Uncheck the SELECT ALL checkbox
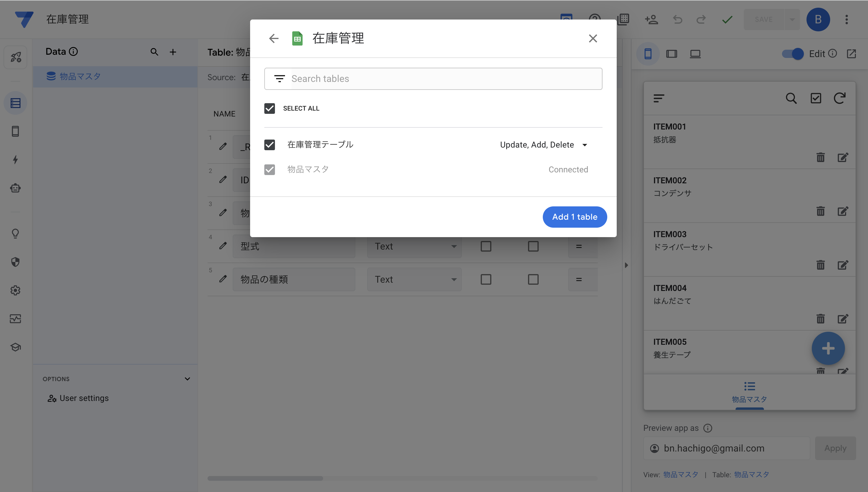This screenshot has width=868, height=492. [269, 109]
